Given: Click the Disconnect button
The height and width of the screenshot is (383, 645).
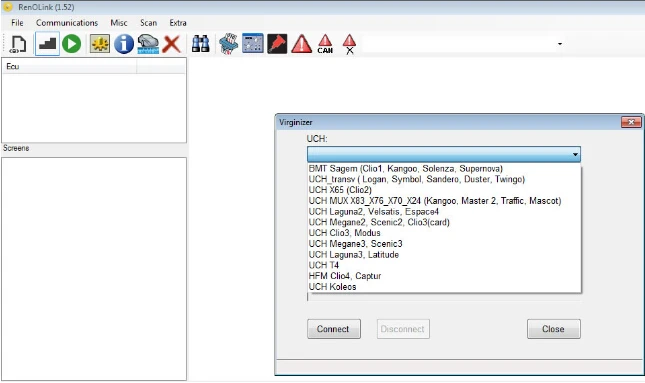Looking at the screenshot, I should coord(403,329).
